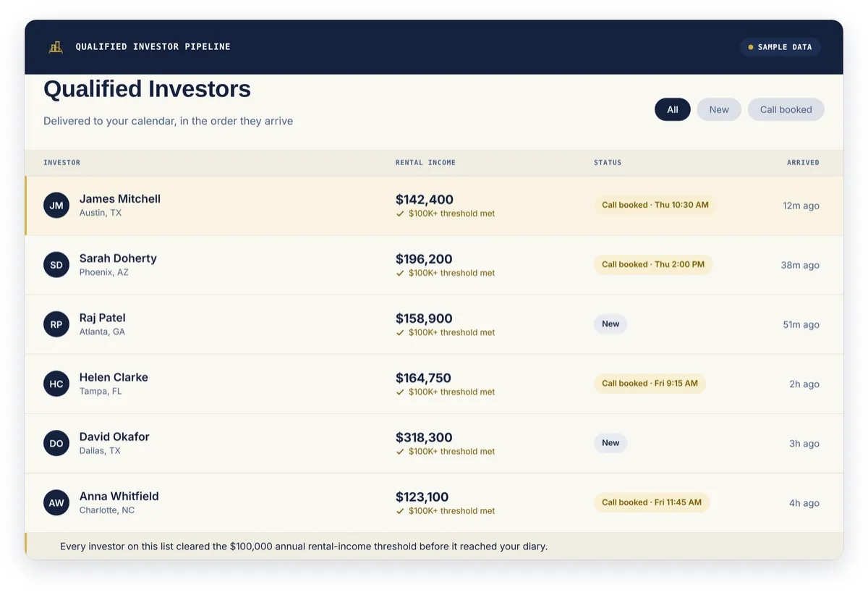868x595 pixels.
Task: Click the Austin, TX location text
Action: pyautogui.click(x=101, y=213)
